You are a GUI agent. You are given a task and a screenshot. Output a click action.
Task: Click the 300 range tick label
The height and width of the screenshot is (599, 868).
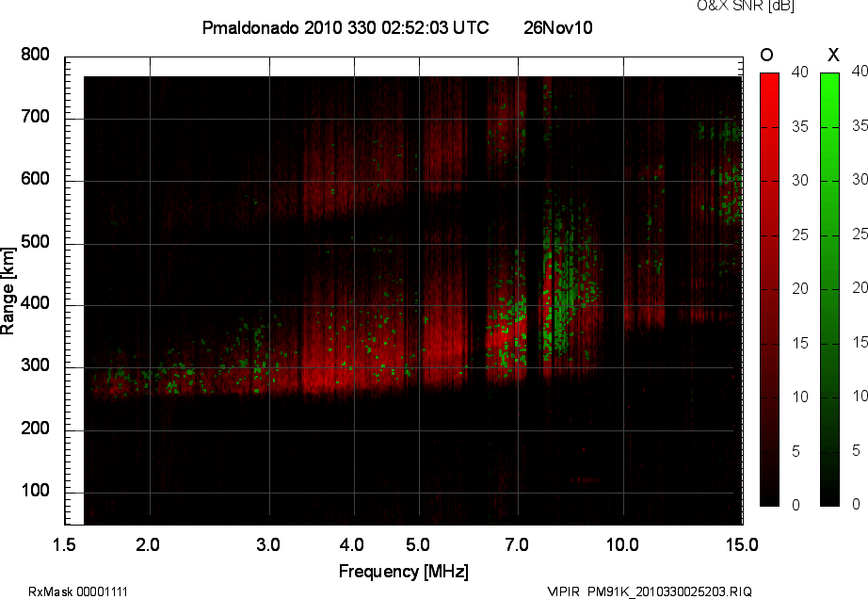35,365
